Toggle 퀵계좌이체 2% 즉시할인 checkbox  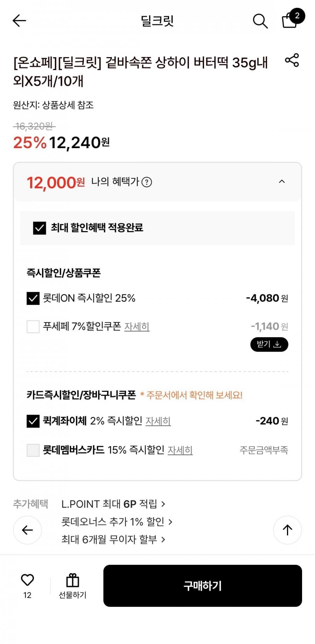(x=33, y=421)
